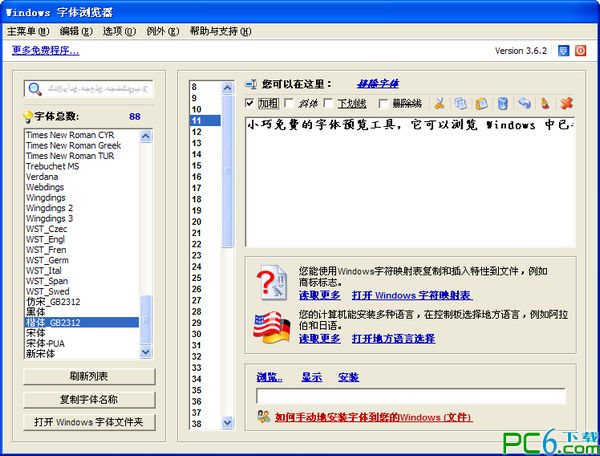Click the 刷新列表 button

tap(89, 376)
